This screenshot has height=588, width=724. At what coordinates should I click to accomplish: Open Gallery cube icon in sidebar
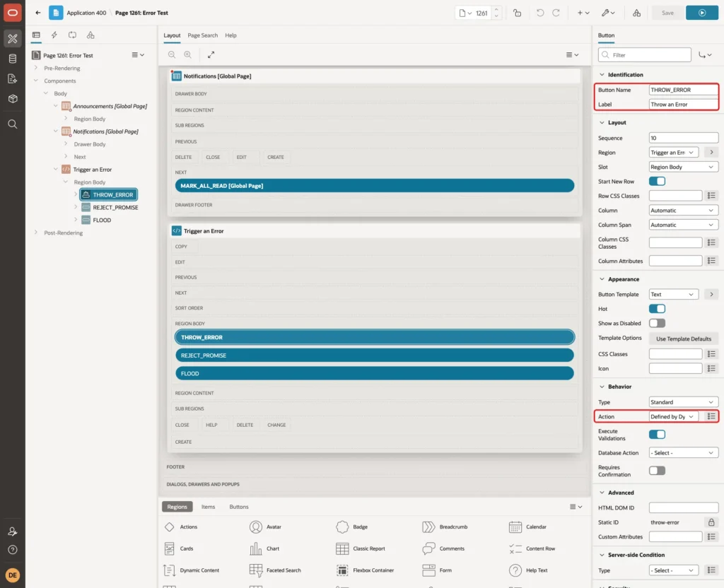(13, 99)
